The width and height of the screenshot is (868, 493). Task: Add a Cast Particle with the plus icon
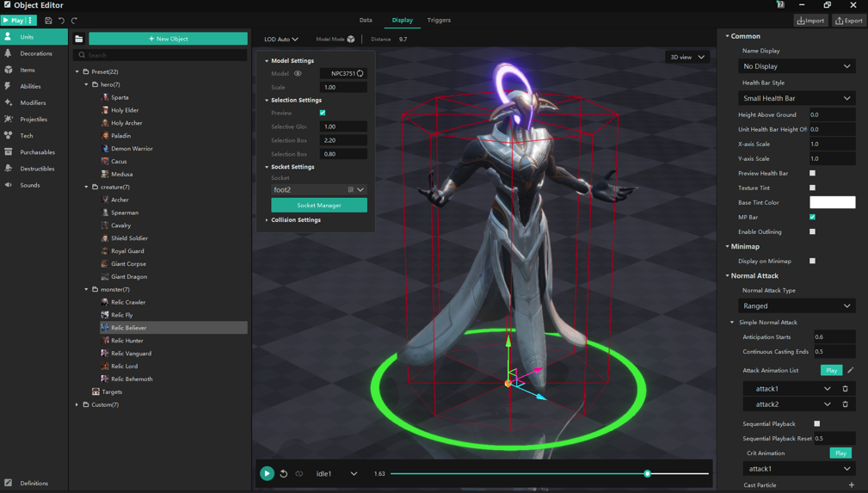click(x=852, y=485)
